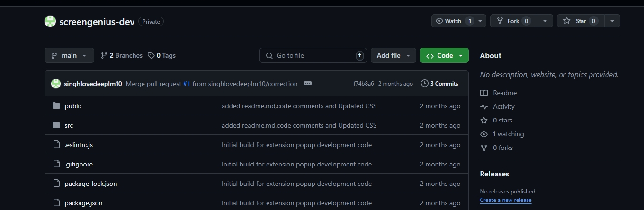644x210 pixels.
Task: Open commit message in the src folder row
Action: (299, 125)
